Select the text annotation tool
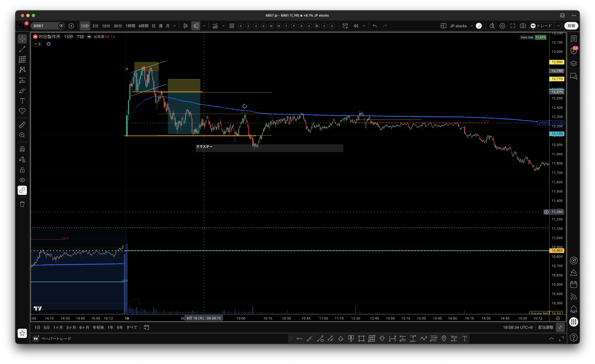595x364 pixels. [x=22, y=101]
